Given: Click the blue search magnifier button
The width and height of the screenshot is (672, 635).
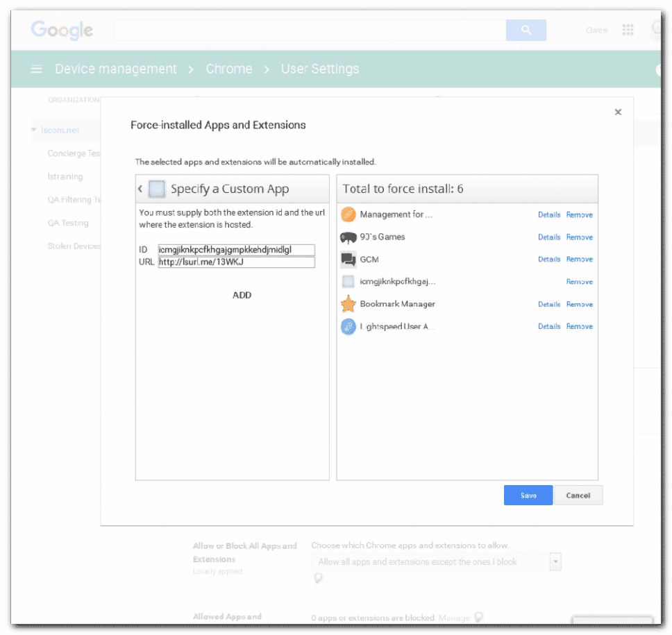Looking at the screenshot, I should pyautogui.click(x=526, y=30).
